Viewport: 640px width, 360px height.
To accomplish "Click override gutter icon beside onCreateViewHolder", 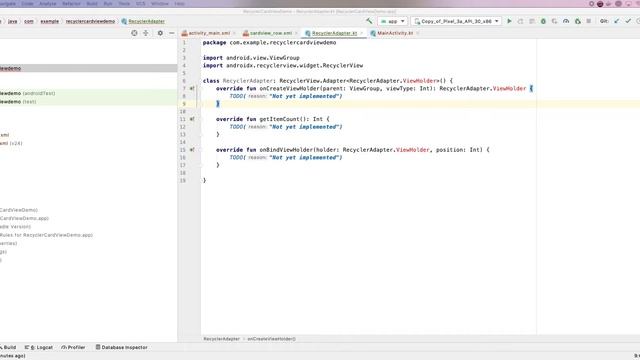I will pyautogui.click(x=192, y=88).
